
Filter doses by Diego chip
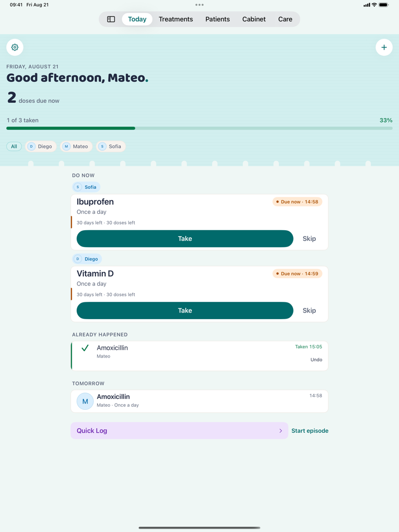[x=41, y=146]
